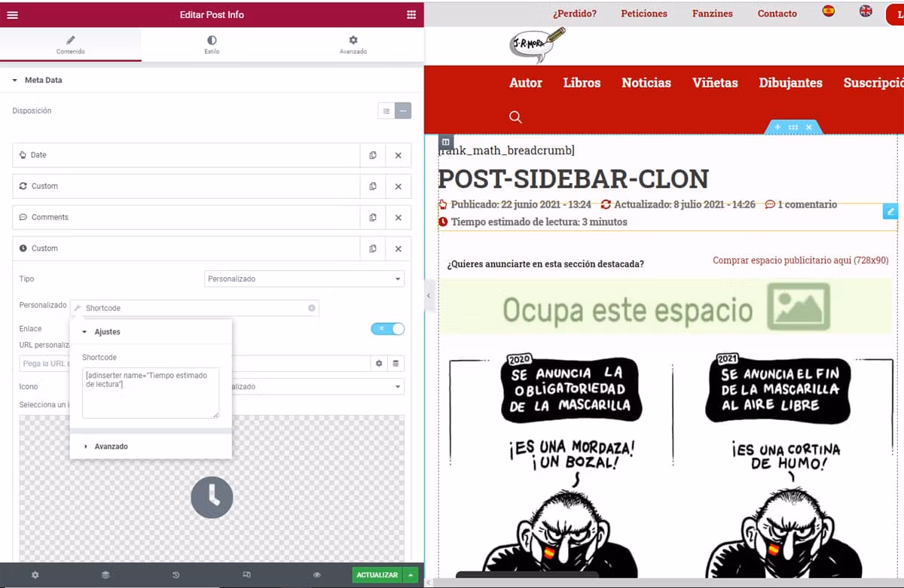
Task: Collapse the editor panel with side handle
Action: 428,296
